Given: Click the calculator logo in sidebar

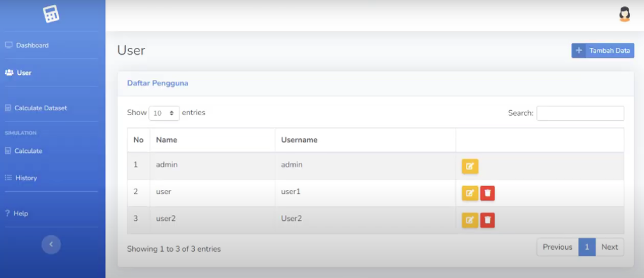Looking at the screenshot, I should (51, 14).
